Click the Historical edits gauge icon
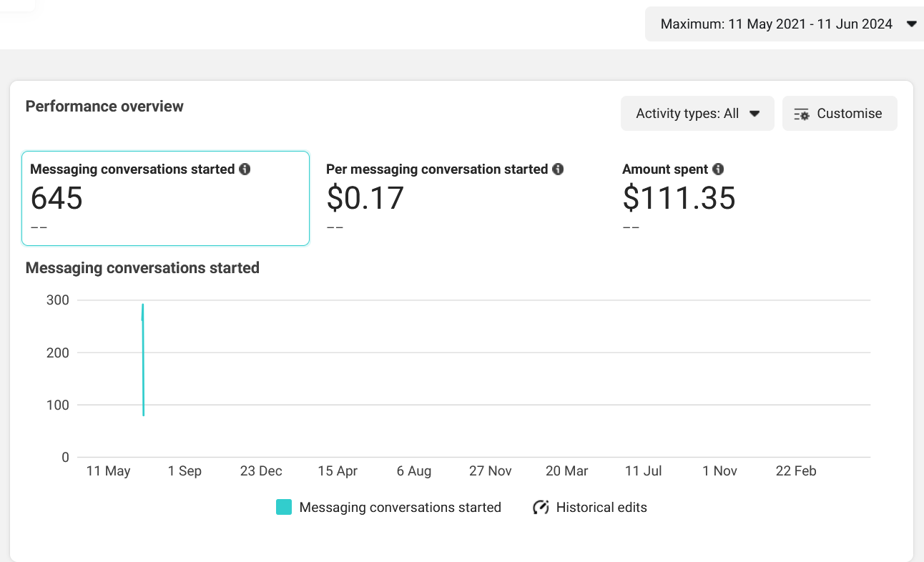The image size is (924, 562). point(541,508)
